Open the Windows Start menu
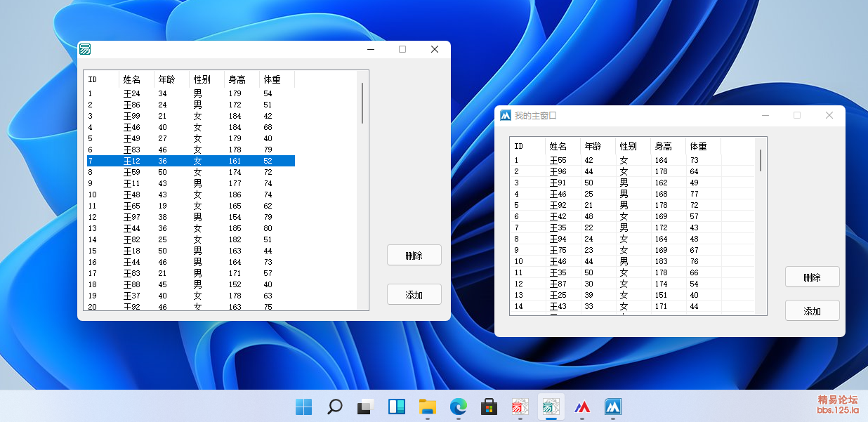The image size is (868, 422). point(303,407)
